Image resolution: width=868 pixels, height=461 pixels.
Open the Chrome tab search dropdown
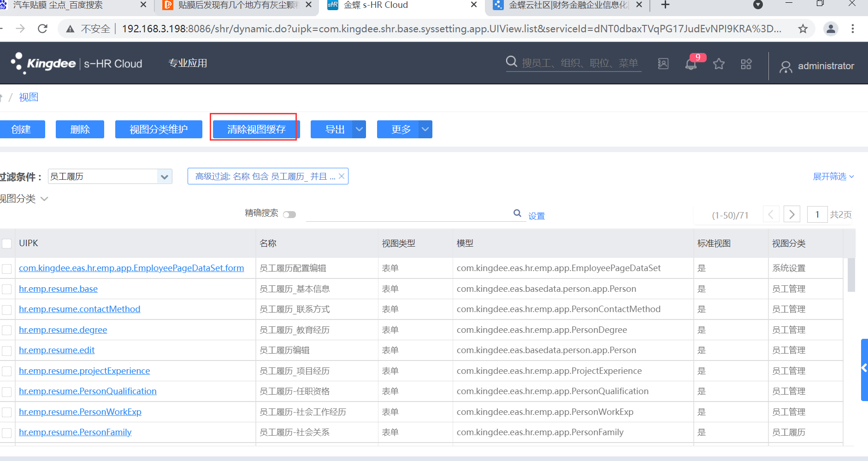click(758, 5)
